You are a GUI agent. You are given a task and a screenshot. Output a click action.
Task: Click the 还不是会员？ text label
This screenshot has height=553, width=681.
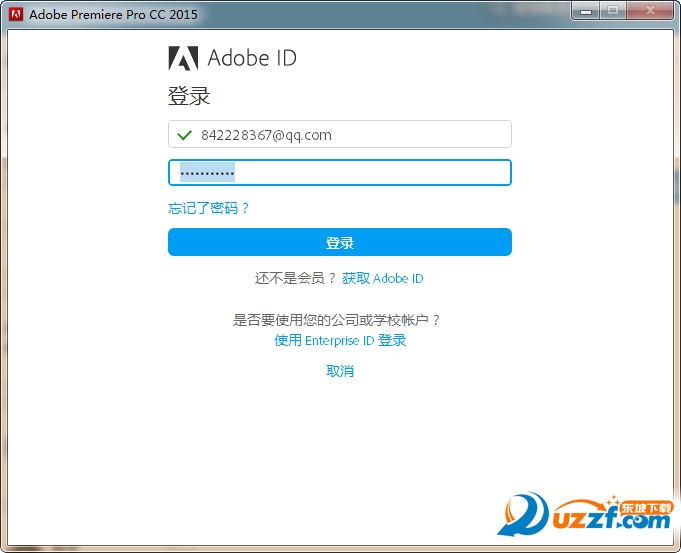[296, 278]
